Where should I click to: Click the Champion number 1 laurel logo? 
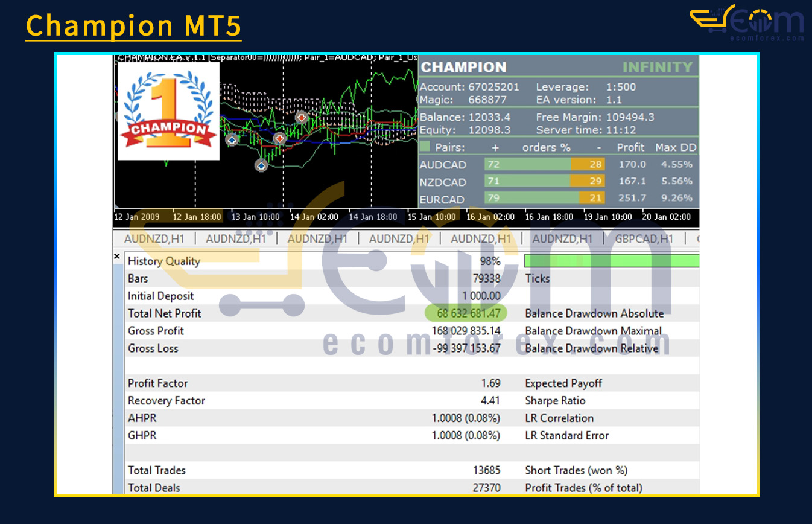coord(168,111)
